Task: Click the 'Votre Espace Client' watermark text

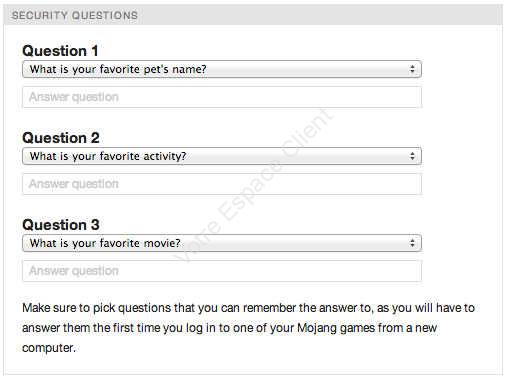Action: coord(252,185)
